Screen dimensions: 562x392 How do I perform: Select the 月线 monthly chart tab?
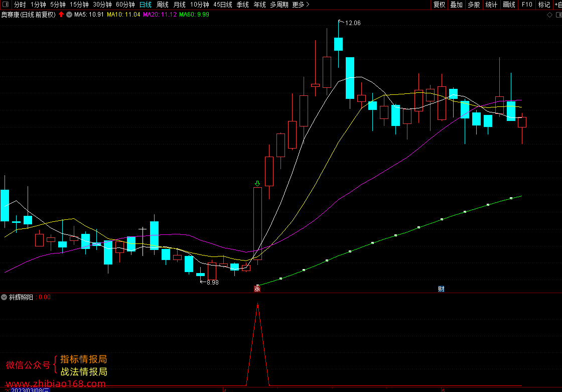point(180,5)
